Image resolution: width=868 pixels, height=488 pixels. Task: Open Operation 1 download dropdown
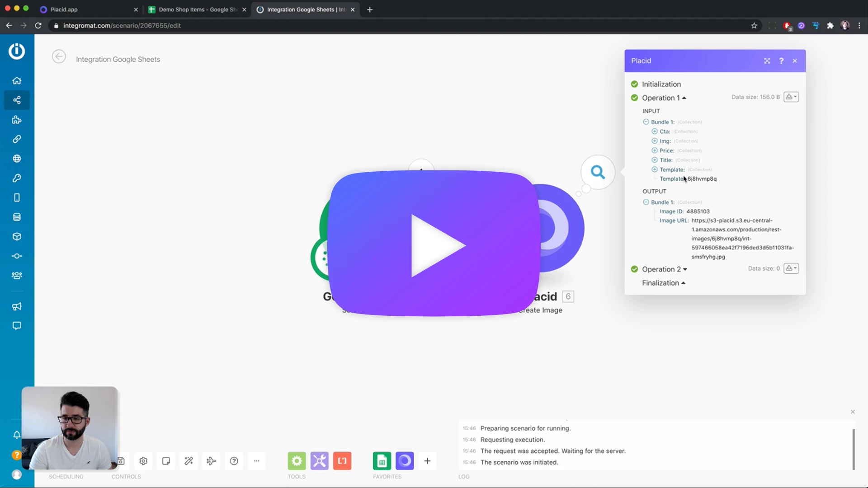point(791,97)
